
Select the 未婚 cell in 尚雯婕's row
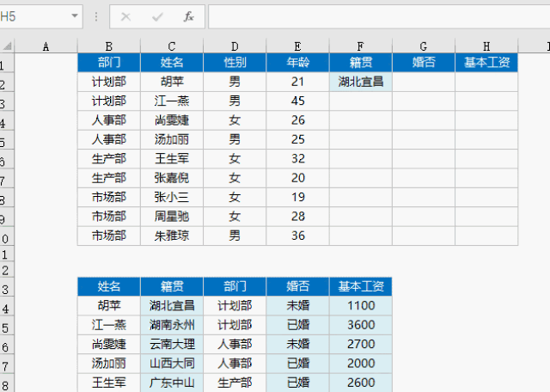click(297, 344)
